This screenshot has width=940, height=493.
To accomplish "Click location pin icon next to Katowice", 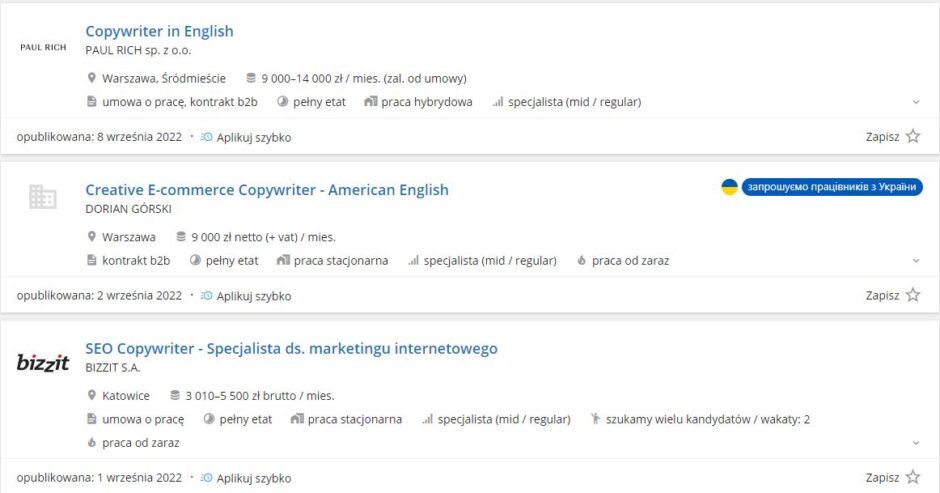I will [x=92, y=395].
